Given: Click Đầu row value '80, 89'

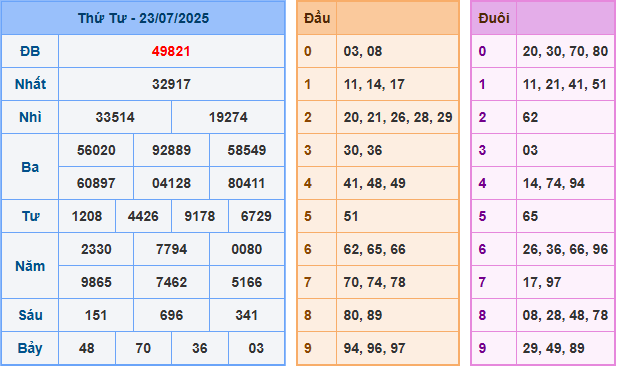Looking at the screenshot, I should click(x=363, y=316).
